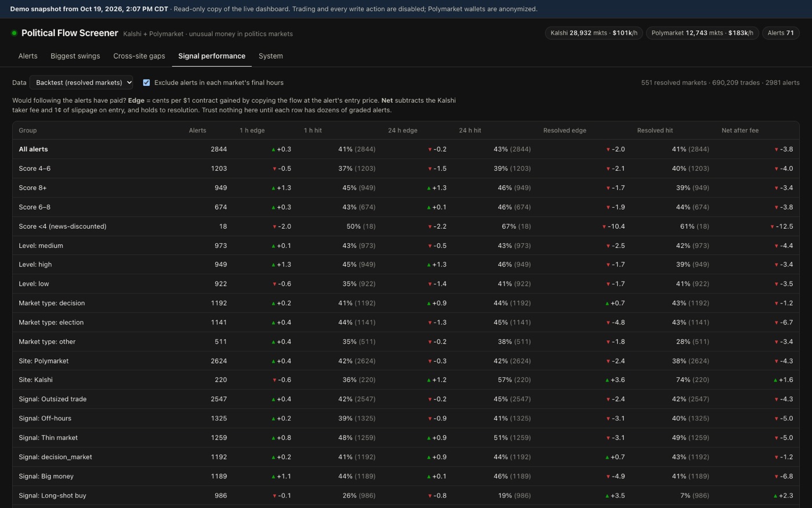Viewport: 812px width, 508px height.
Task: Click the -12.5 net after fee value
Action: click(x=781, y=226)
